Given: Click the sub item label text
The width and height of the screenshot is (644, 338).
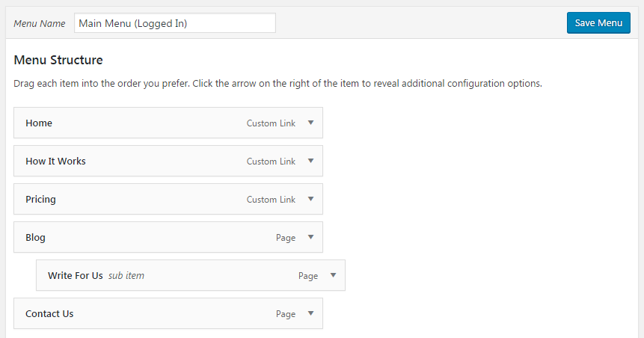Looking at the screenshot, I should pyautogui.click(x=126, y=276).
